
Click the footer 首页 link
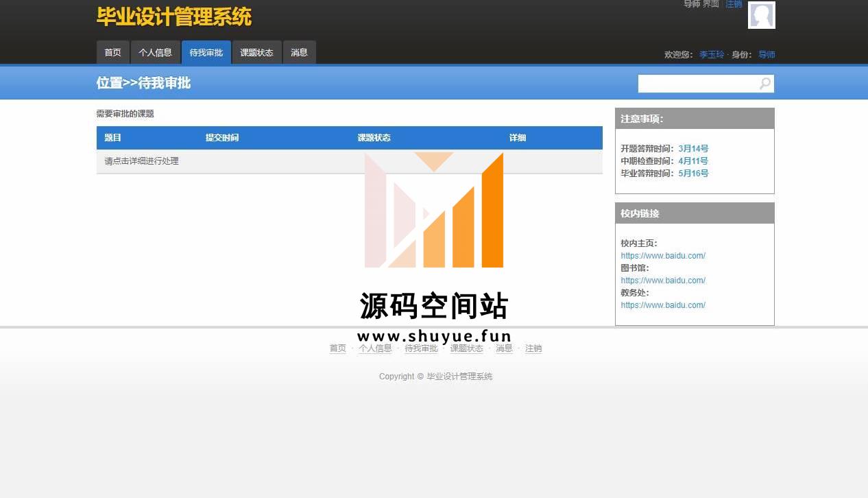[x=338, y=348]
